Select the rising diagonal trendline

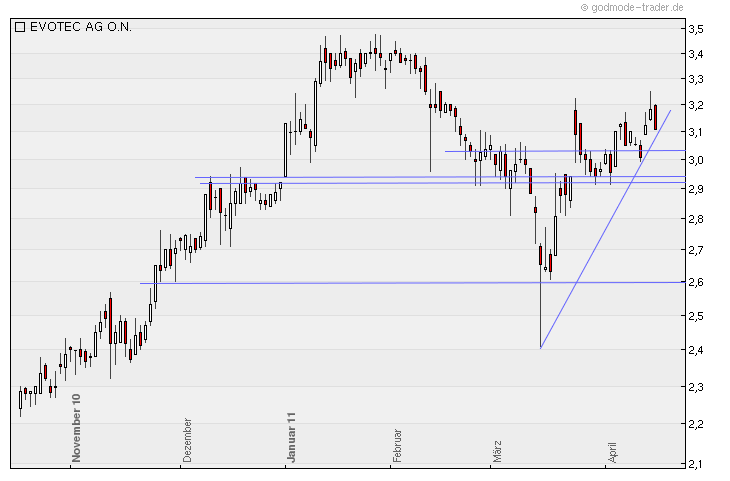[x=605, y=230]
